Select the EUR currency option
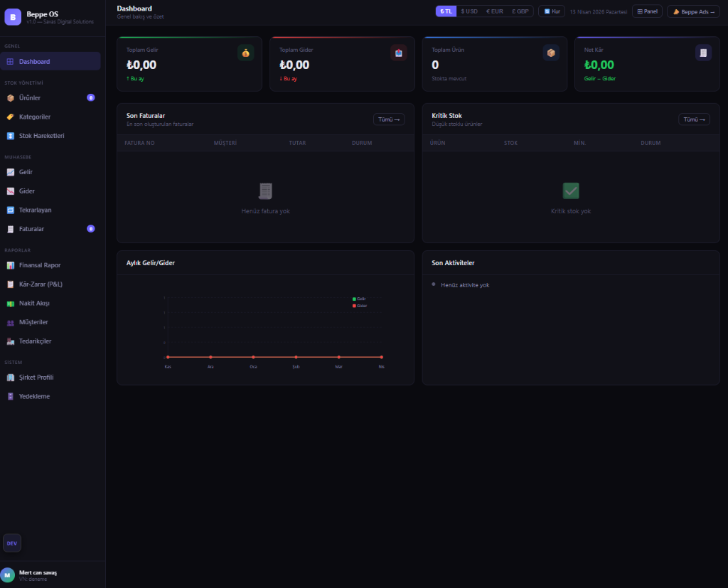The height and width of the screenshot is (588, 728). tap(494, 11)
